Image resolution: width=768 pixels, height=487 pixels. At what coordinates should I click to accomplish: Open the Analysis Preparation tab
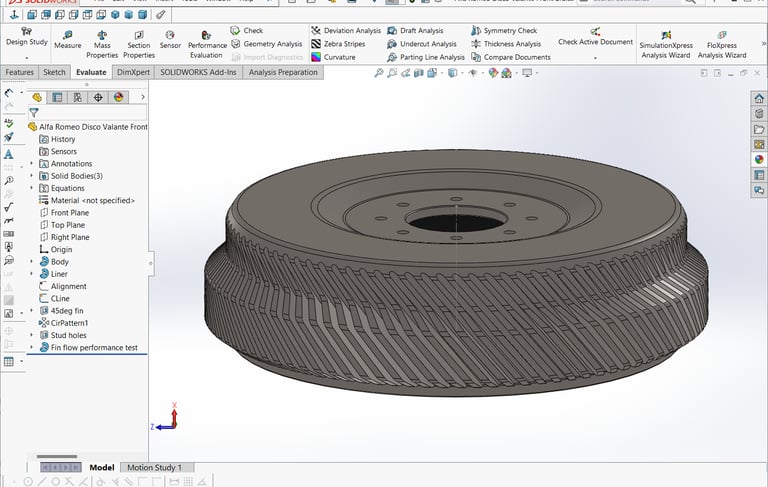pos(283,72)
